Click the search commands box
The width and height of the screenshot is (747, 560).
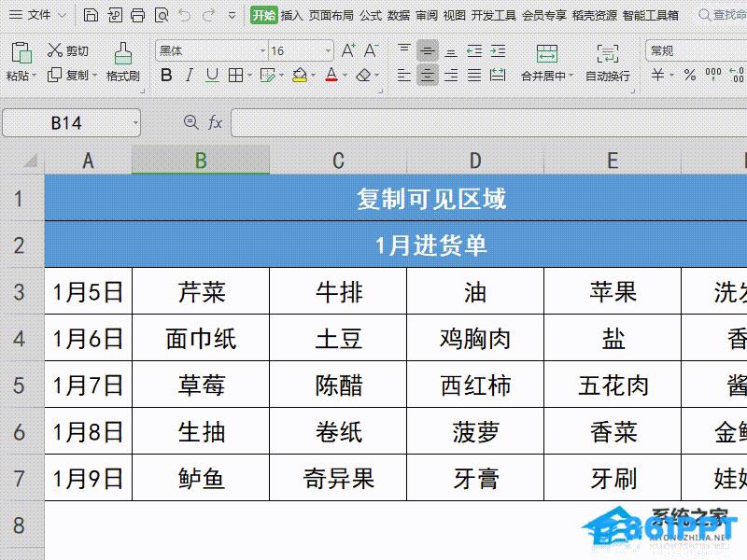722,15
